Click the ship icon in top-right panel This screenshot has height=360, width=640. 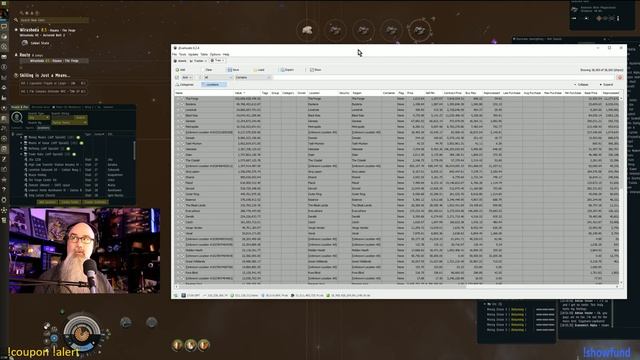point(575,9)
